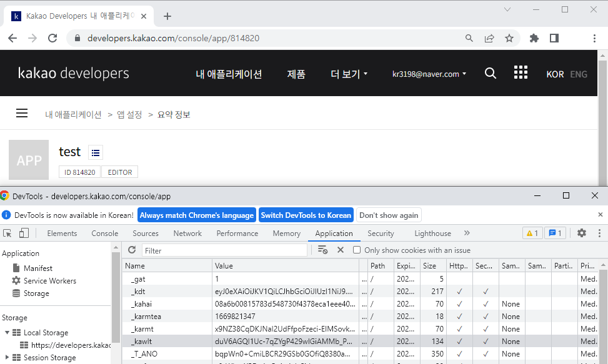Focus the cookie Filter field
Image resolution: width=608 pixels, height=364 pixels.
tap(225, 250)
